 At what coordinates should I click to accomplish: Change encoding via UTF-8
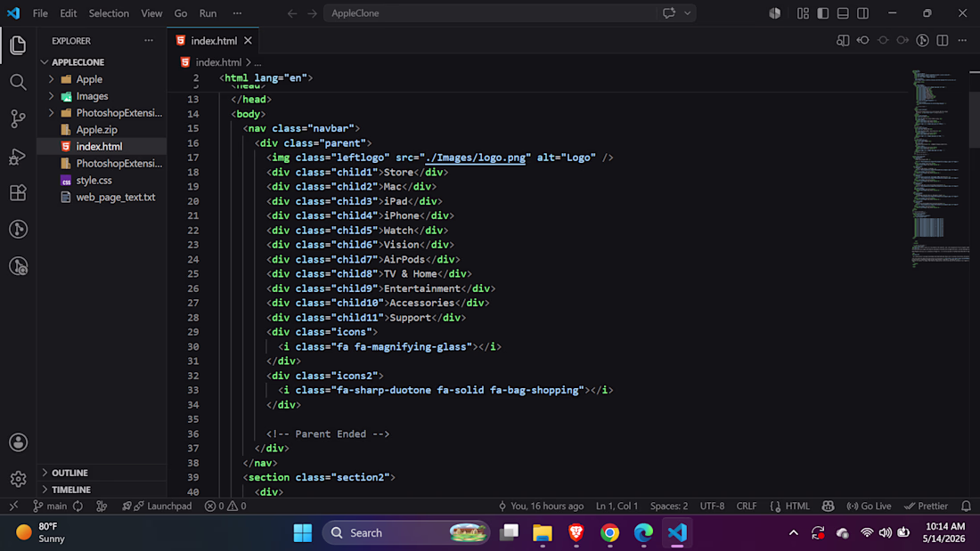[x=712, y=506]
